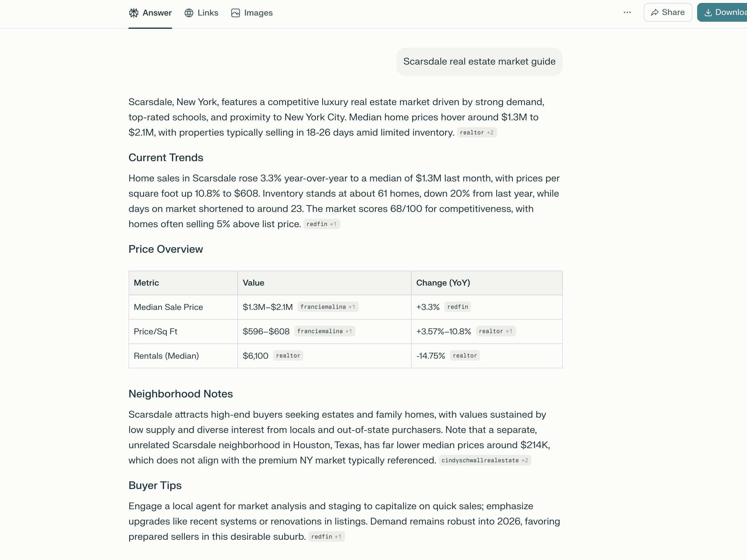Open redfin +1 citation under Buyer Tips
747x560 pixels.
326,537
